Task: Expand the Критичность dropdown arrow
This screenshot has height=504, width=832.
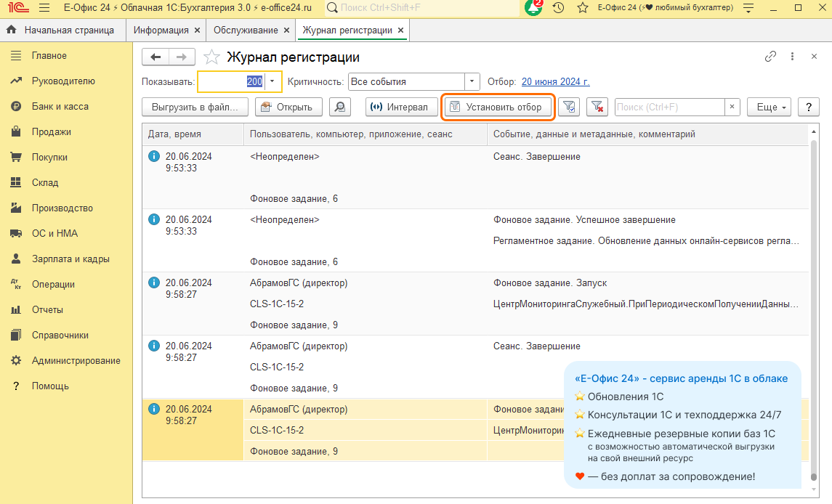Action: (x=472, y=82)
